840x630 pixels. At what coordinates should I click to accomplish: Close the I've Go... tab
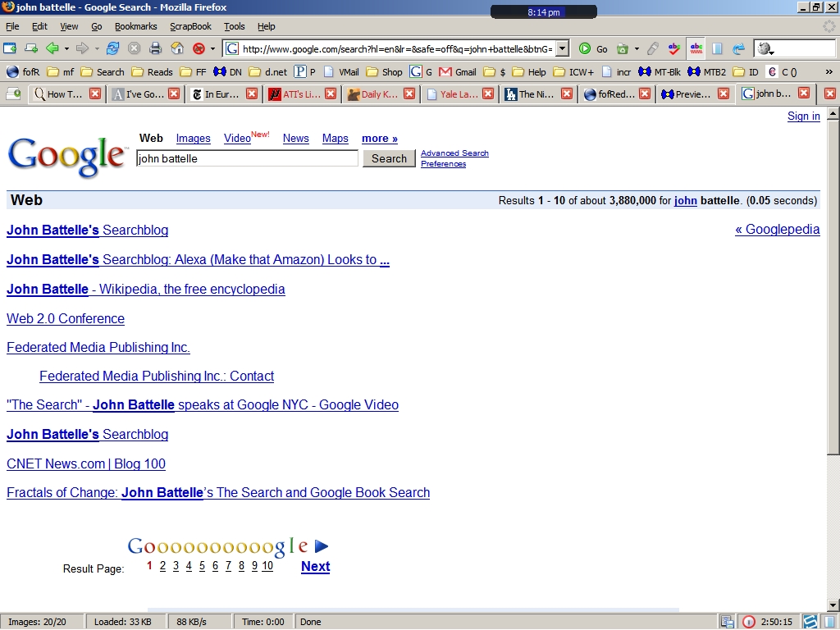(174, 94)
